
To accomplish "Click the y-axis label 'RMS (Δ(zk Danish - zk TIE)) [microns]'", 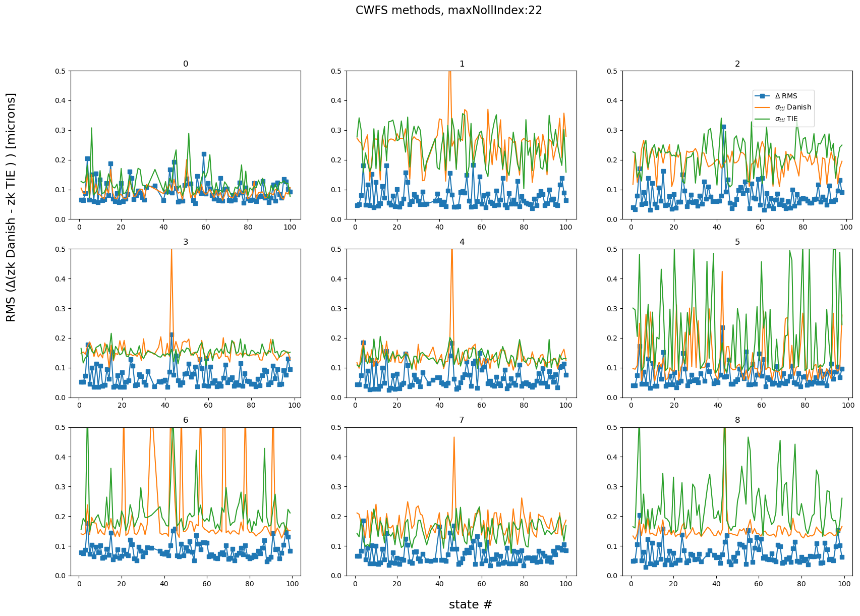I will tap(11, 207).
